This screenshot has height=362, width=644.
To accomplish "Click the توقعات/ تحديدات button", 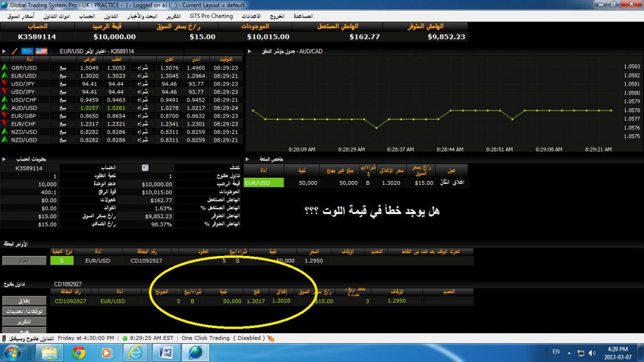I will 24,311.
